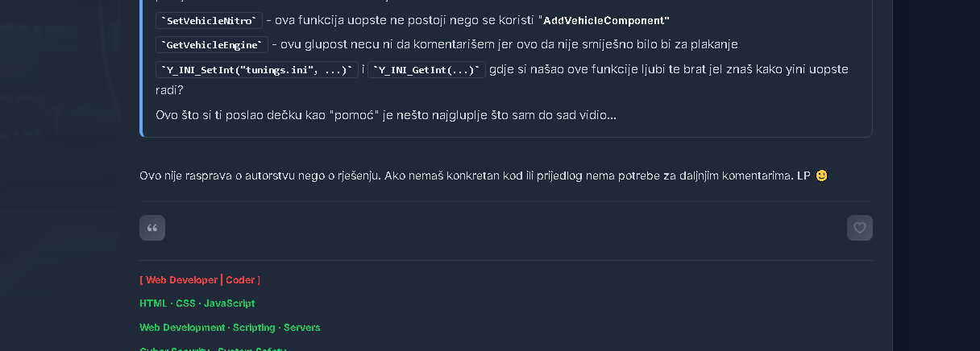Click the SetVehicleNitro inline code snippet
Image resolution: width=980 pixels, height=351 pixels.
click(x=210, y=20)
